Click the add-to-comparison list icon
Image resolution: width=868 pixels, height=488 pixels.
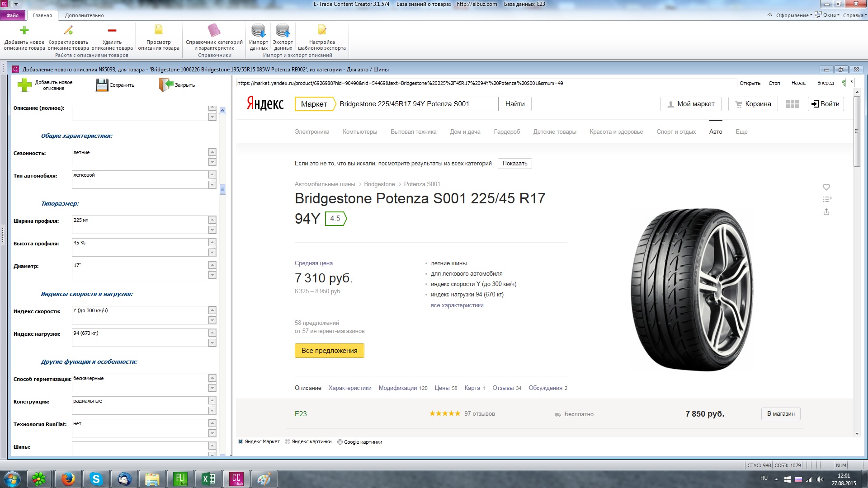pos(827,199)
